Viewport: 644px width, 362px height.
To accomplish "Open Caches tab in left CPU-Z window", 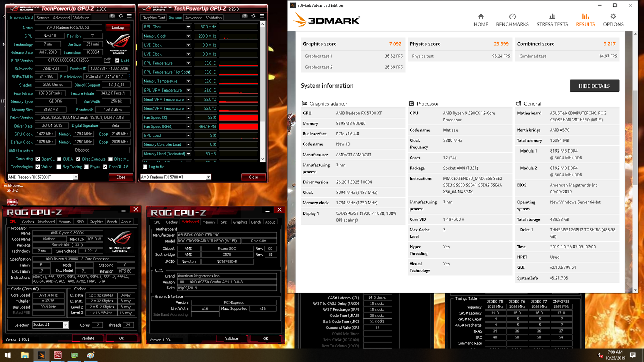I will (28, 222).
